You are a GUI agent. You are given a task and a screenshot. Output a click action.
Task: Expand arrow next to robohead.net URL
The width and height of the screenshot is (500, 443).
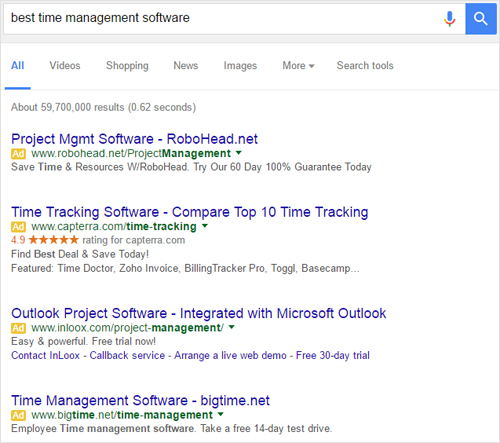(x=238, y=153)
